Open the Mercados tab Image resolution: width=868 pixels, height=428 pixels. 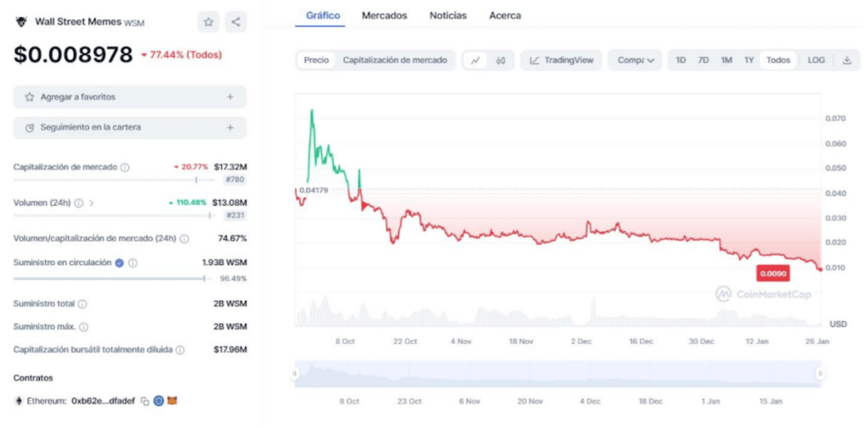coord(384,15)
